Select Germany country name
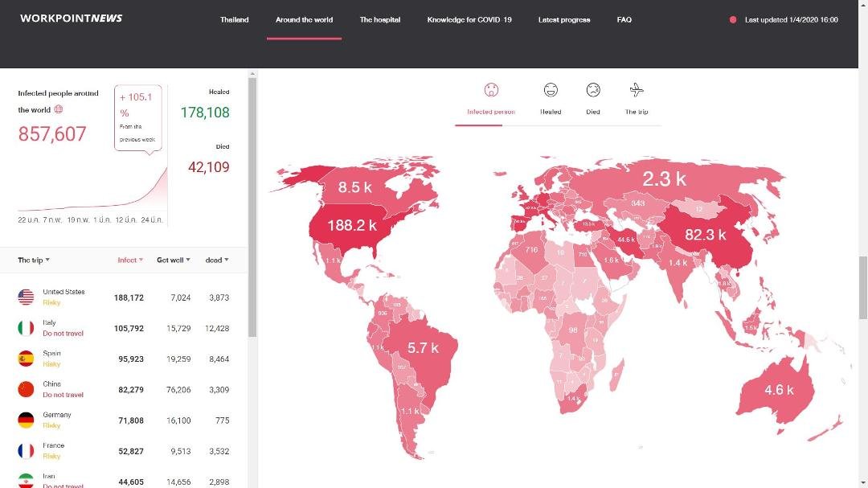The height and width of the screenshot is (488, 868). (x=57, y=414)
